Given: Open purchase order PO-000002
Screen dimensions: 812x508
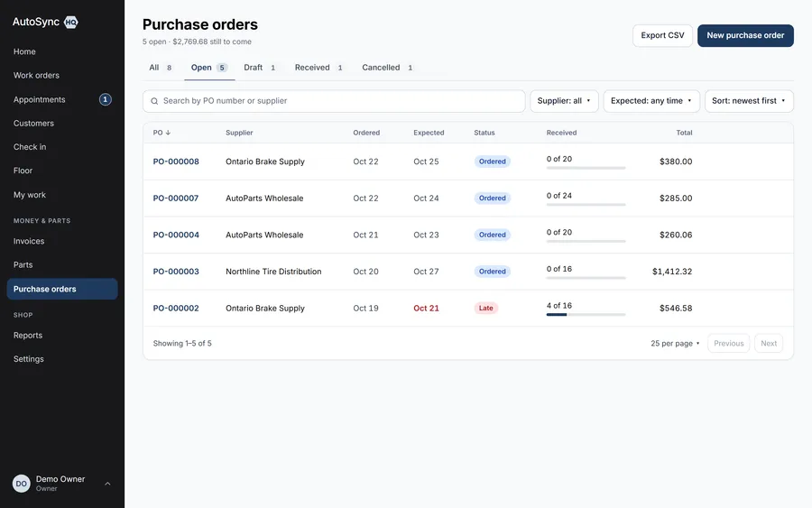Looking at the screenshot, I should click(x=176, y=308).
